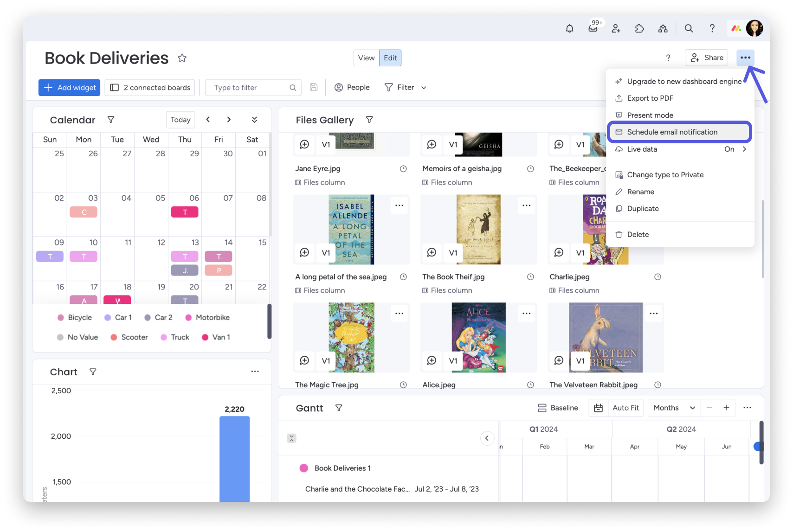The height and width of the screenshot is (532, 793).
Task: Open A long petal of the sea thumbnail
Action: click(351, 229)
